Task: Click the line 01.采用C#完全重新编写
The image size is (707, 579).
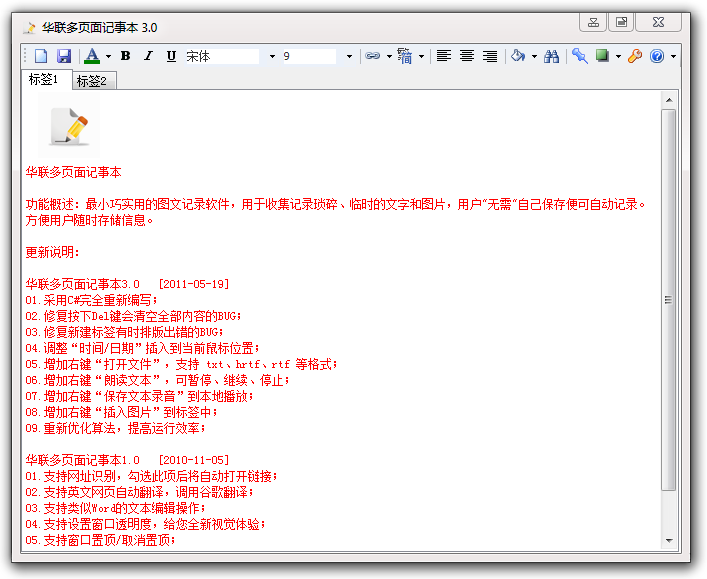Action: click(92, 300)
